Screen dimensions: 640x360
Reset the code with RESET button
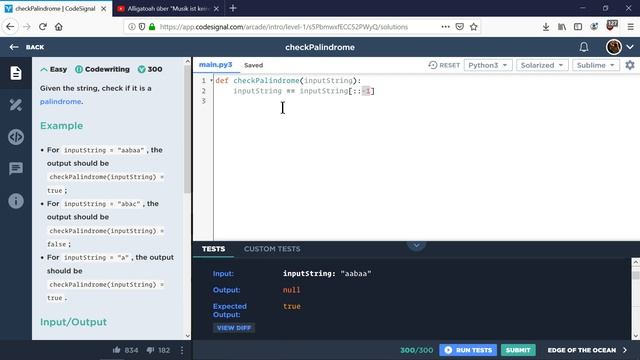pos(444,65)
